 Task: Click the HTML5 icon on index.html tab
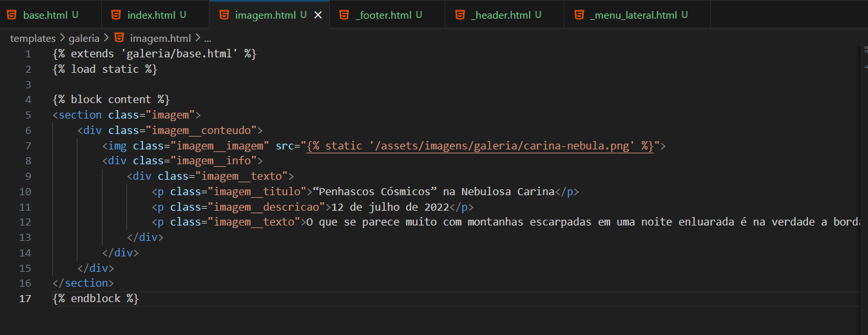[x=116, y=15]
